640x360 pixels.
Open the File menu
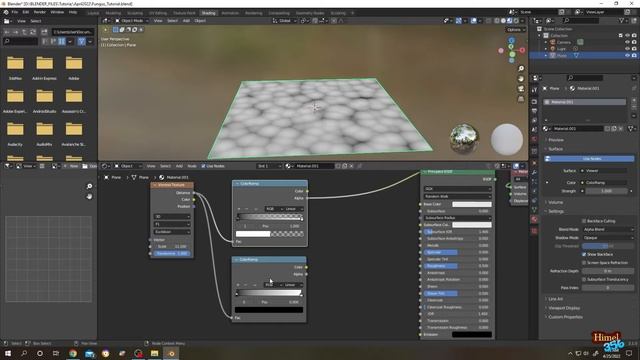[15, 12]
